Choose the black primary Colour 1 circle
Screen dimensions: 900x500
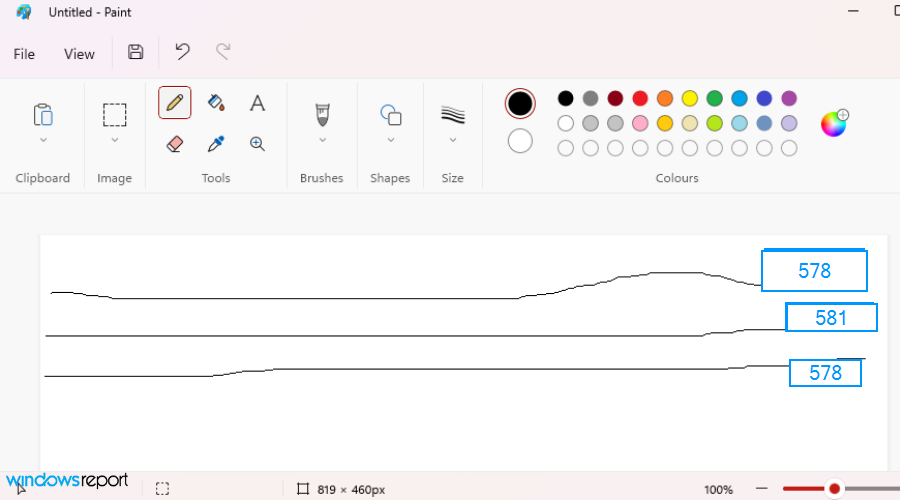click(520, 103)
